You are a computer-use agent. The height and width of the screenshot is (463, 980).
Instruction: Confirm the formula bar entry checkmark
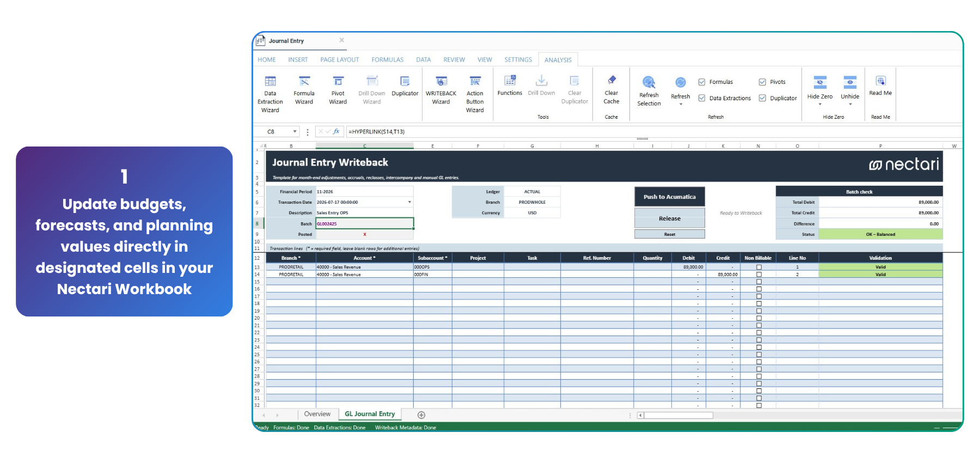click(x=328, y=131)
